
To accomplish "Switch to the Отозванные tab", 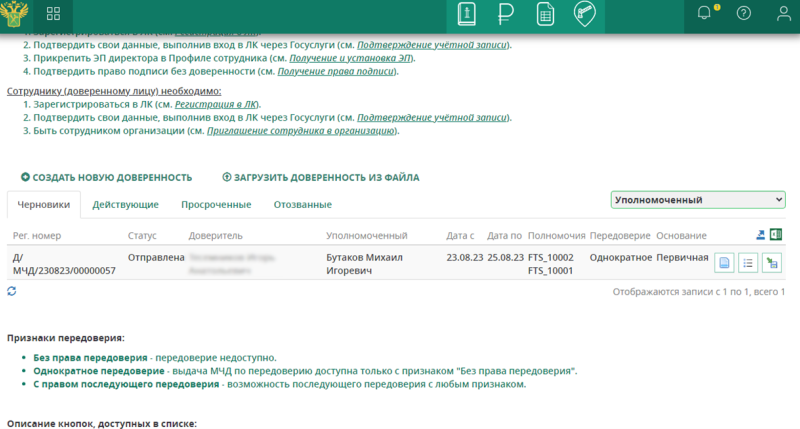I will click(x=303, y=205).
